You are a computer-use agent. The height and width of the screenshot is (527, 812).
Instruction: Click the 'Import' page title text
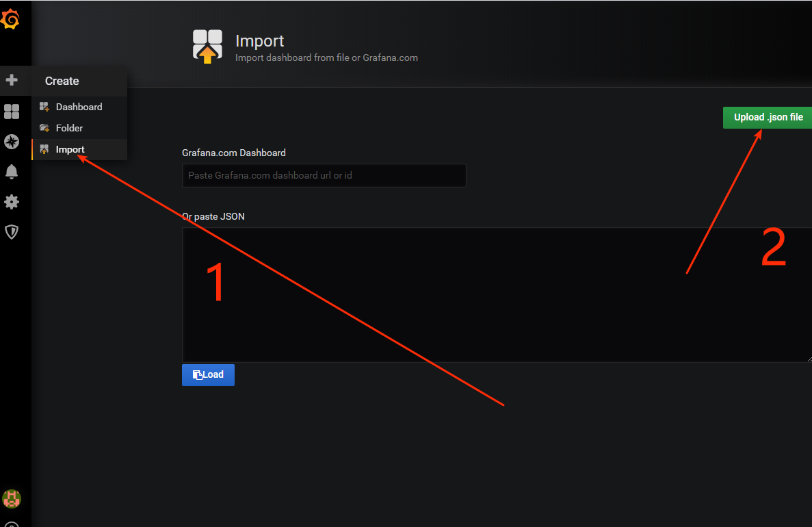point(259,41)
